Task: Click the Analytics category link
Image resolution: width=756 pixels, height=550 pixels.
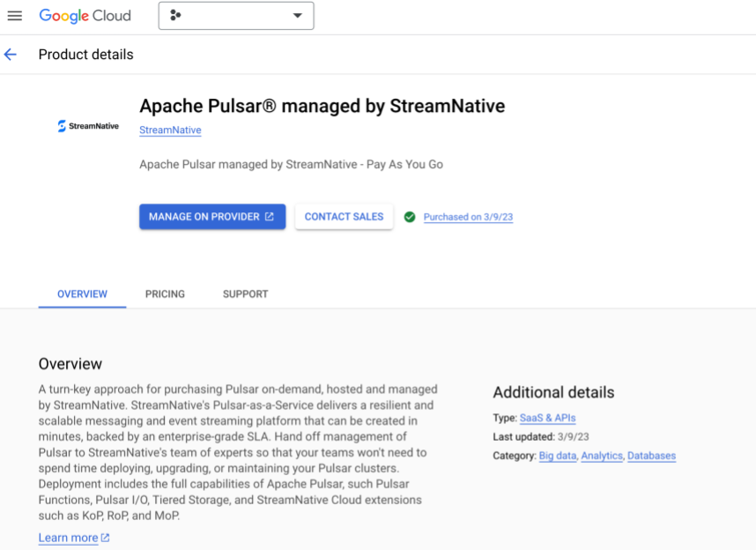Action: (604, 456)
